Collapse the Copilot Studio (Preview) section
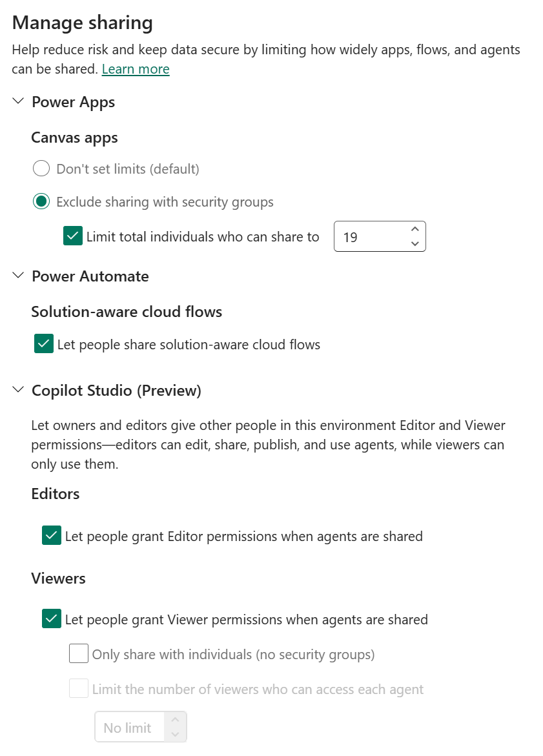The height and width of the screenshot is (756, 543). [x=17, y=390]
